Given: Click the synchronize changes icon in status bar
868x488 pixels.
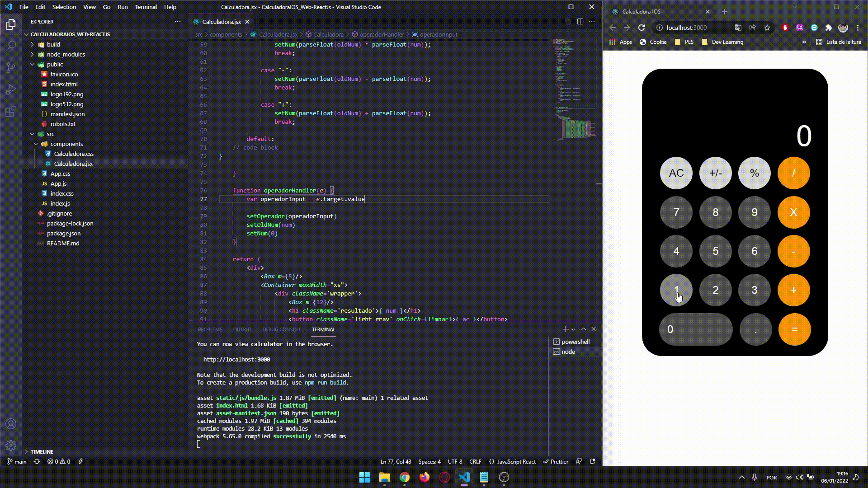Looking at the screenshot, I should [37, 461].
